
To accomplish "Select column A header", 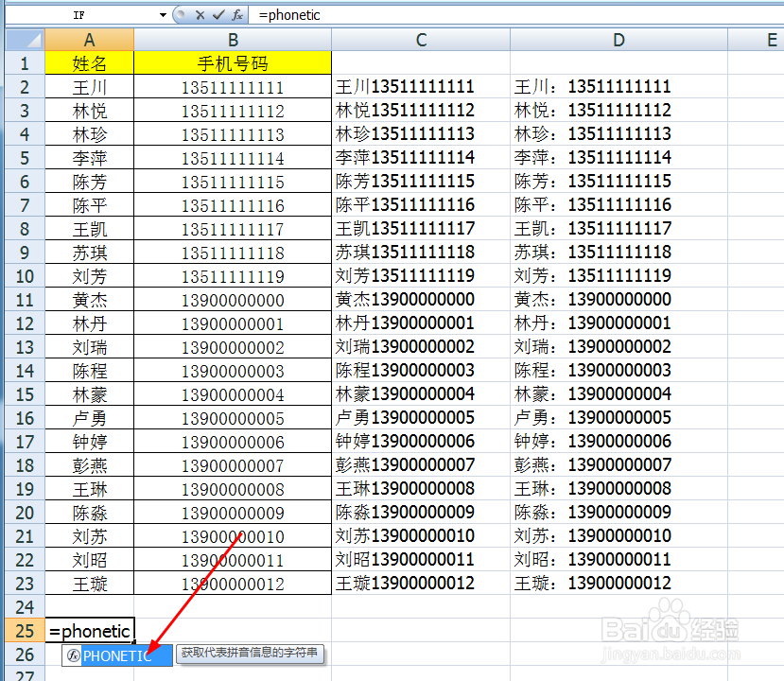I will [90, 40].
